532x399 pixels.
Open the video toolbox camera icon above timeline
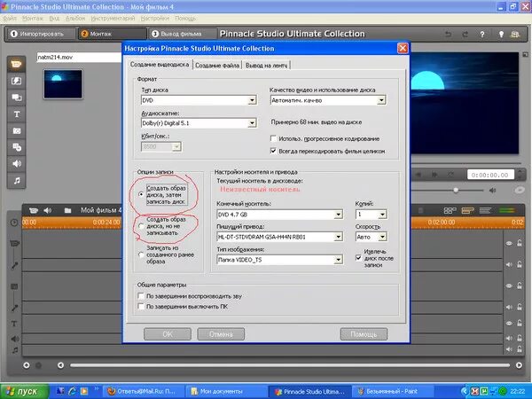34,211
